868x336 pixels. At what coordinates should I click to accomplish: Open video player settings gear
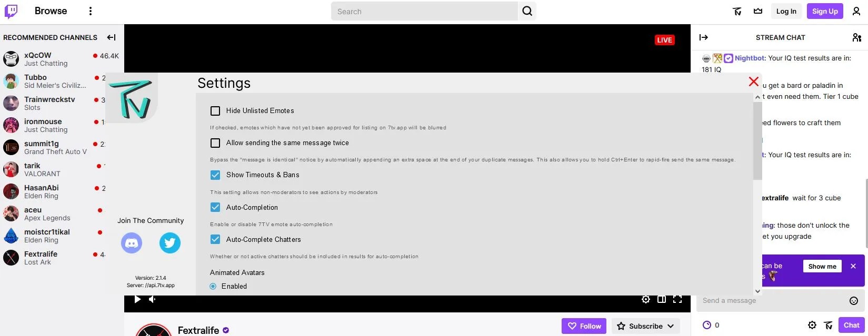tap(646, 299)
